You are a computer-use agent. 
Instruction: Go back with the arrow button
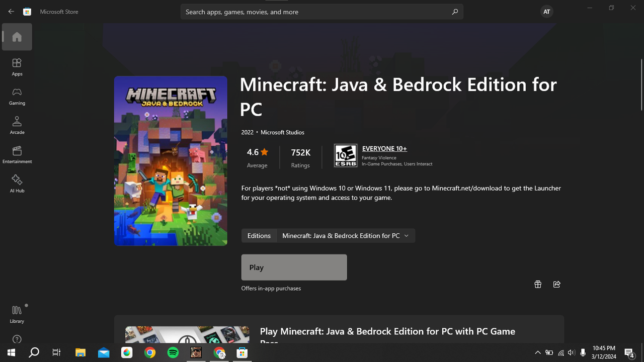click(11, 12)
